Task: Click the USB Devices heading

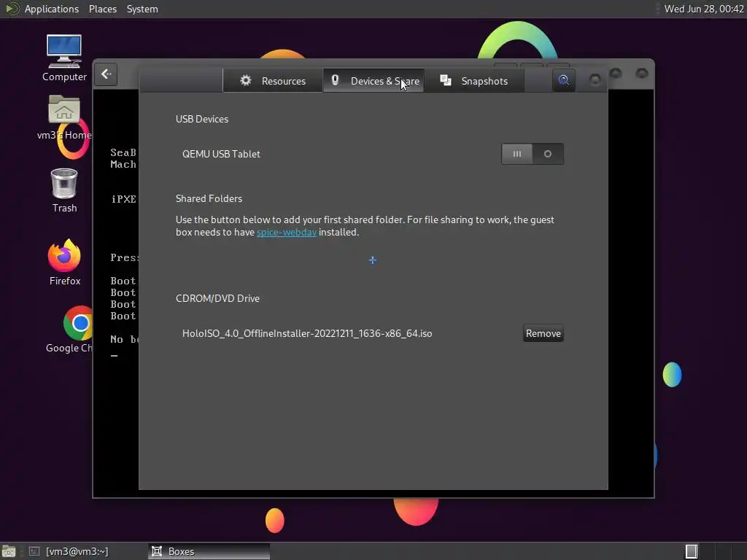Action: pyautogui.click(x=202, y=119)
